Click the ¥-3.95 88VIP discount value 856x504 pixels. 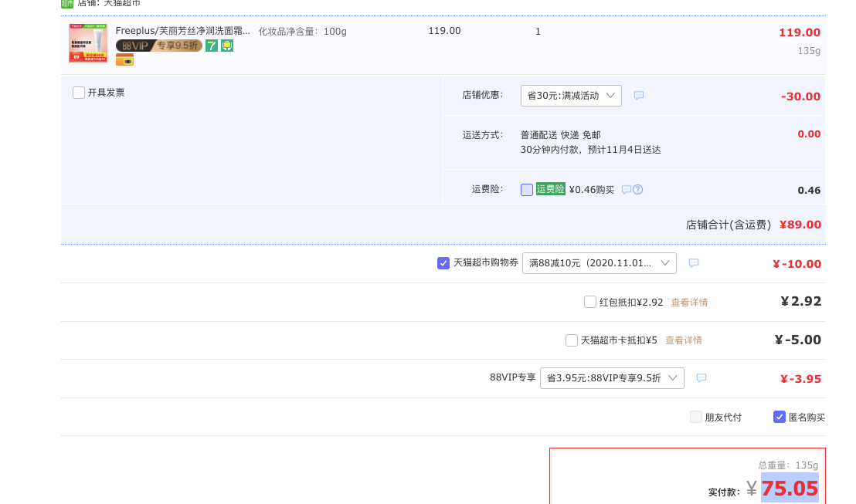click(800, 379)
